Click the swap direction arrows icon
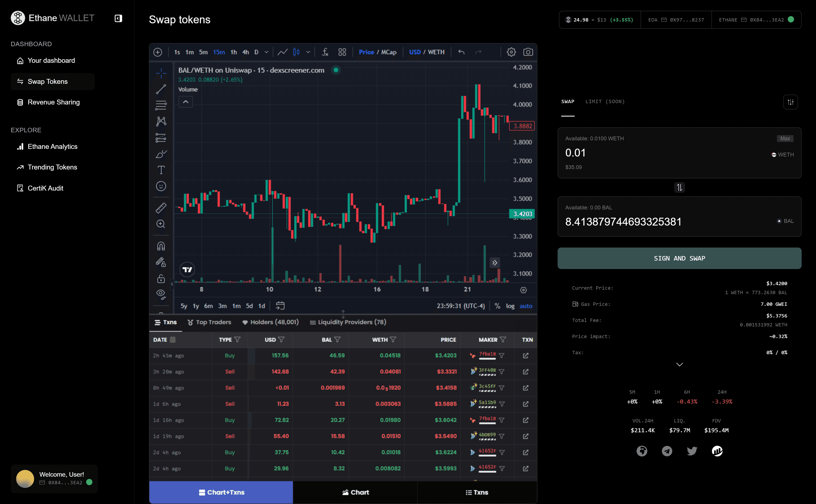 coord(679,187)
